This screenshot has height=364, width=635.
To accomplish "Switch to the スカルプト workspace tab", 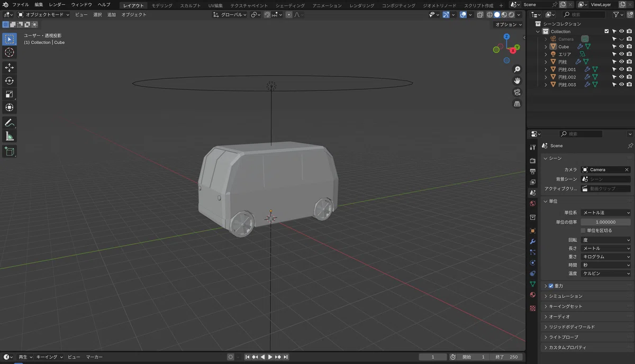I will pyautogui.click(x=190, y=5).
